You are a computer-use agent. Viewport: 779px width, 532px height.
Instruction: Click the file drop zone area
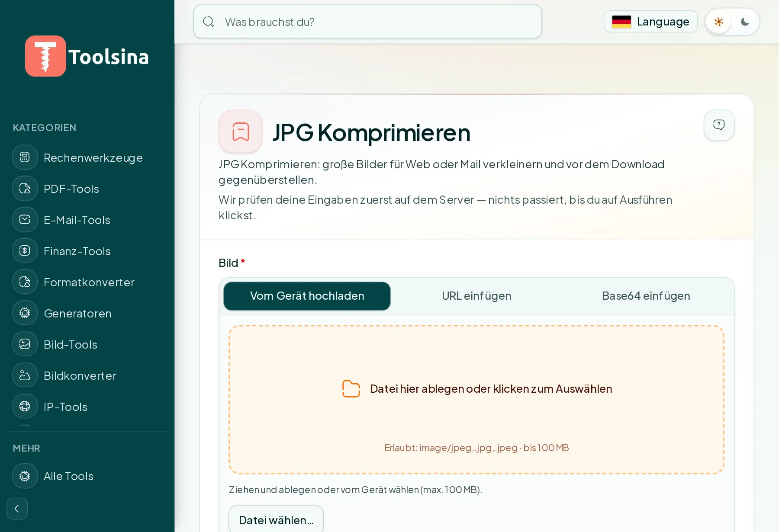pyautogui.click(x=476, y=400)
